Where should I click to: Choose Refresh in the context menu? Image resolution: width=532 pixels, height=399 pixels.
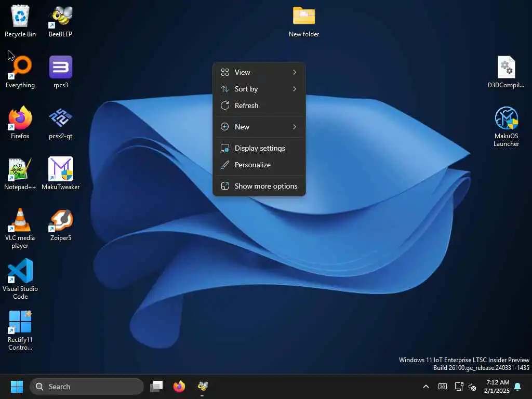259,105
